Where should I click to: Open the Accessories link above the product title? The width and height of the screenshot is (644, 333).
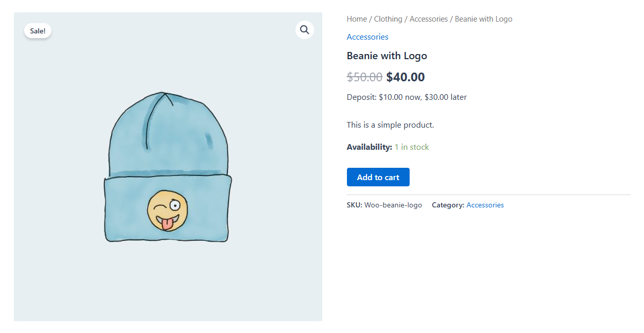click(367, 37)
